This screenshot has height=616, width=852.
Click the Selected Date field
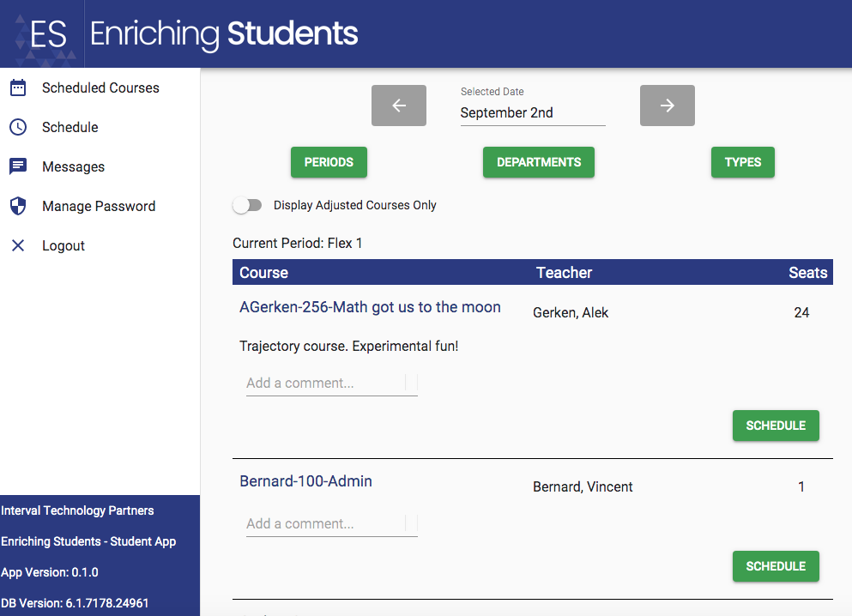(532, 112)
